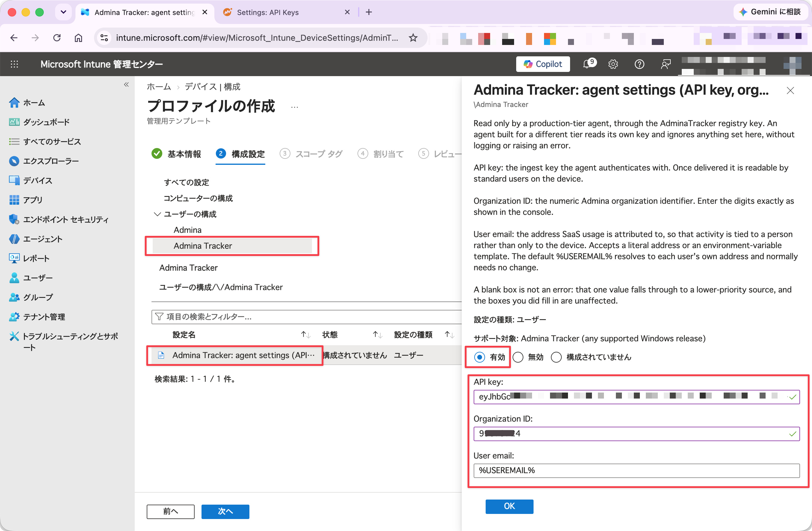Viewport: 812px width, 531px height.
Task: Open エンドポイント セキュリティ in the sidebar
Action: [x=59, y=220]
